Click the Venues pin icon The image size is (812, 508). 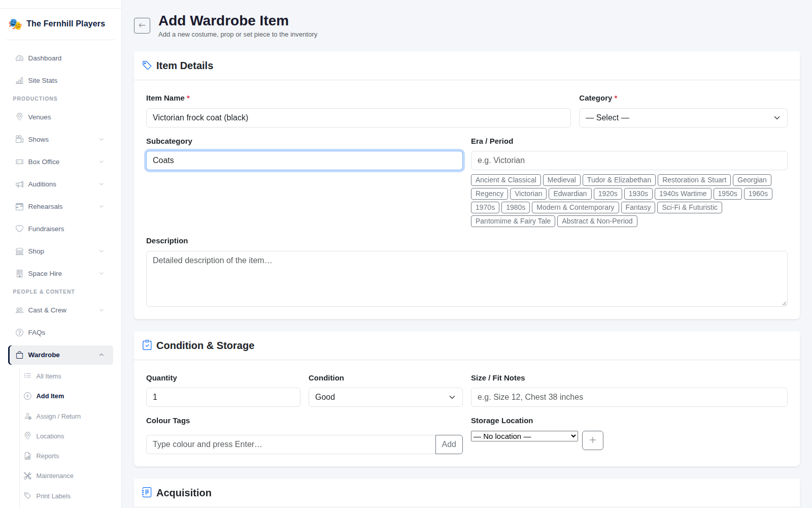tap(19, 117)
